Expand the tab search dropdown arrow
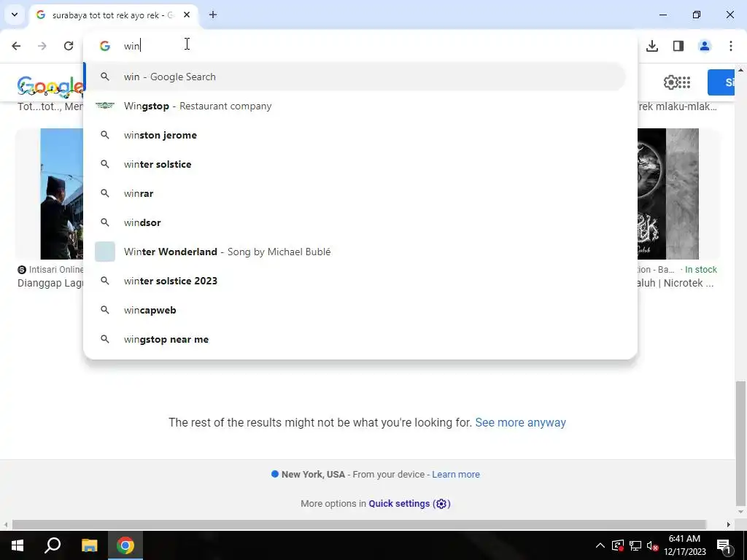The image size is (747, 560). click(x=15, y=15)
